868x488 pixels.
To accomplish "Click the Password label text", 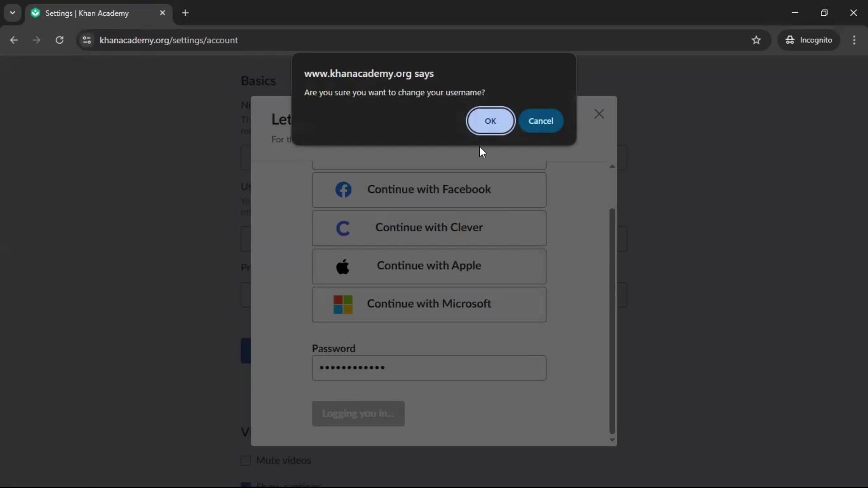I will point(334,349).
